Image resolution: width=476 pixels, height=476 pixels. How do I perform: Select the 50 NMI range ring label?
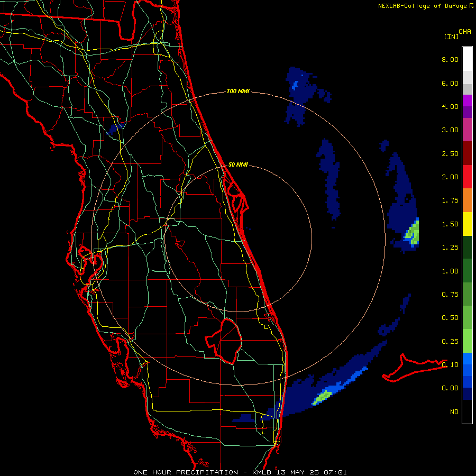coord(238,164)
